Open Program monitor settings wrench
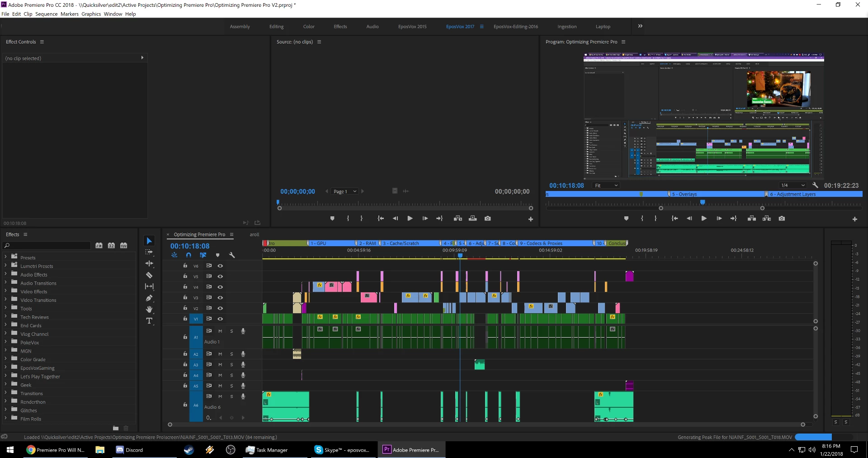Screen dimensions: 868x458 pos(815,185)
